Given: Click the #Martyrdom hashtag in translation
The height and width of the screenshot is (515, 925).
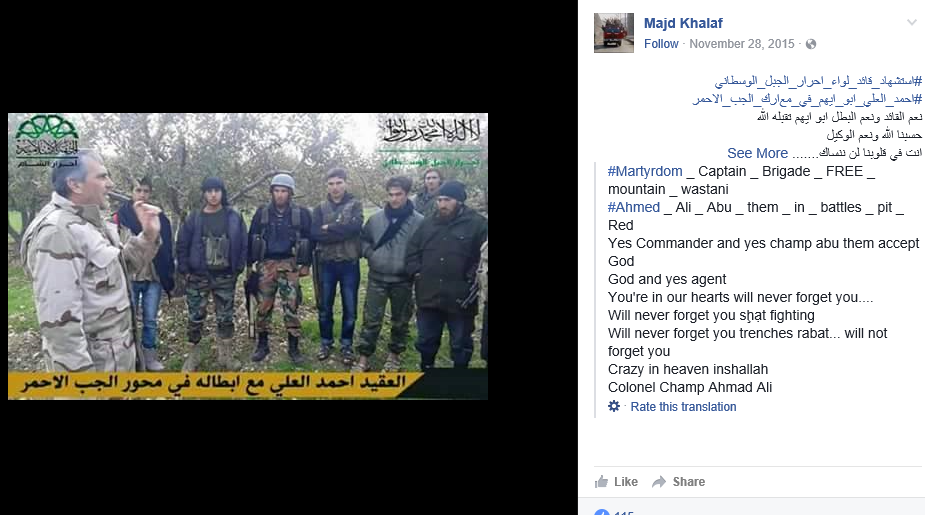Looking at the screenshot, I should (645, 171).
